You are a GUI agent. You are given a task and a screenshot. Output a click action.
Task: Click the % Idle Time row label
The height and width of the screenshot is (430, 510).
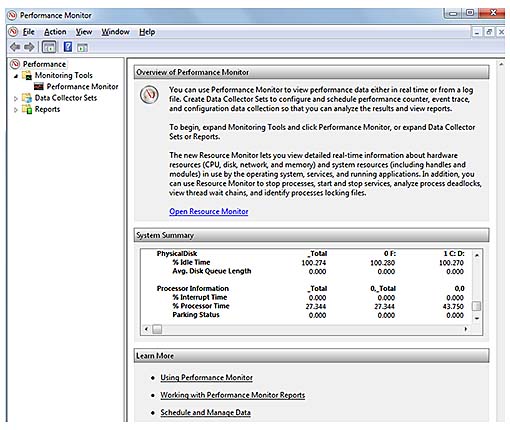[x=191, y=262]
